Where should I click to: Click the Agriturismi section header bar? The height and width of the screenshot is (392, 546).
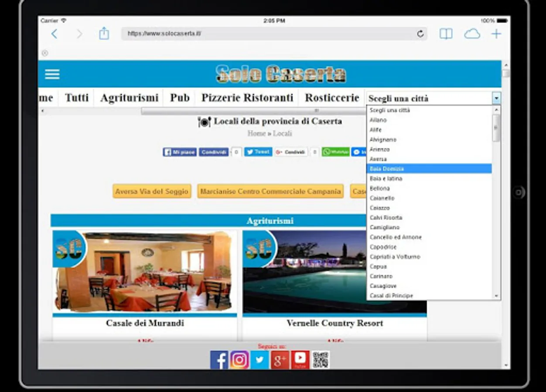[208, 221]
